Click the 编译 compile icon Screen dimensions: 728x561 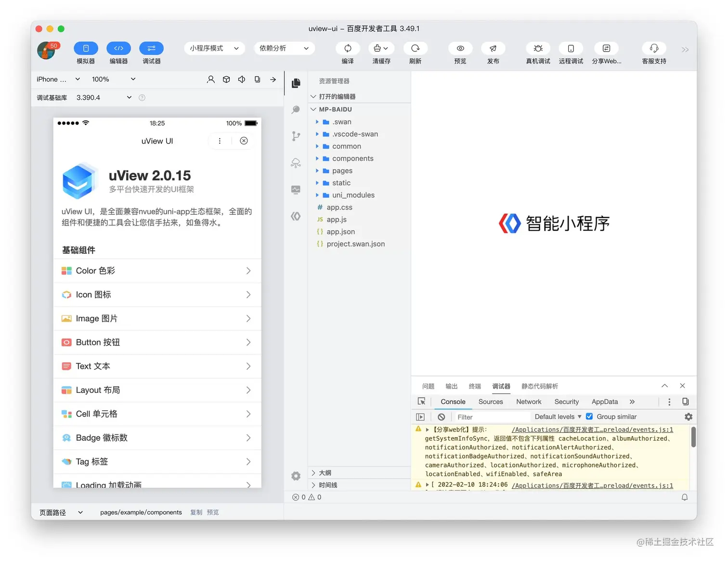point(348,48)
